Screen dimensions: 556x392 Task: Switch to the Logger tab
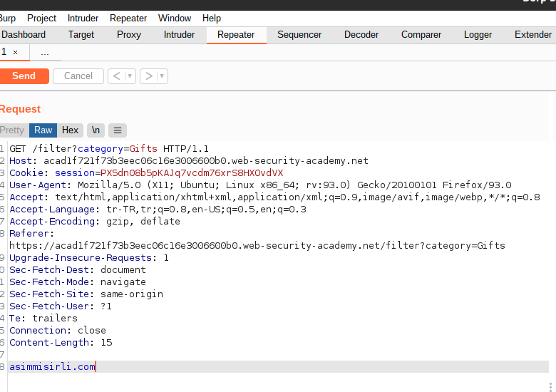pyautogui.click(x=478, y=35)
